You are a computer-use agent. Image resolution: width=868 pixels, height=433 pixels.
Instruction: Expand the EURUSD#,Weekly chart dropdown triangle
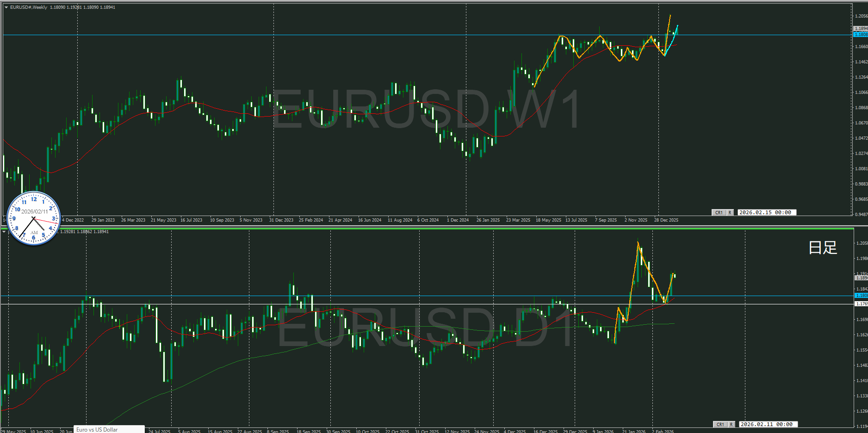[6, 7]
